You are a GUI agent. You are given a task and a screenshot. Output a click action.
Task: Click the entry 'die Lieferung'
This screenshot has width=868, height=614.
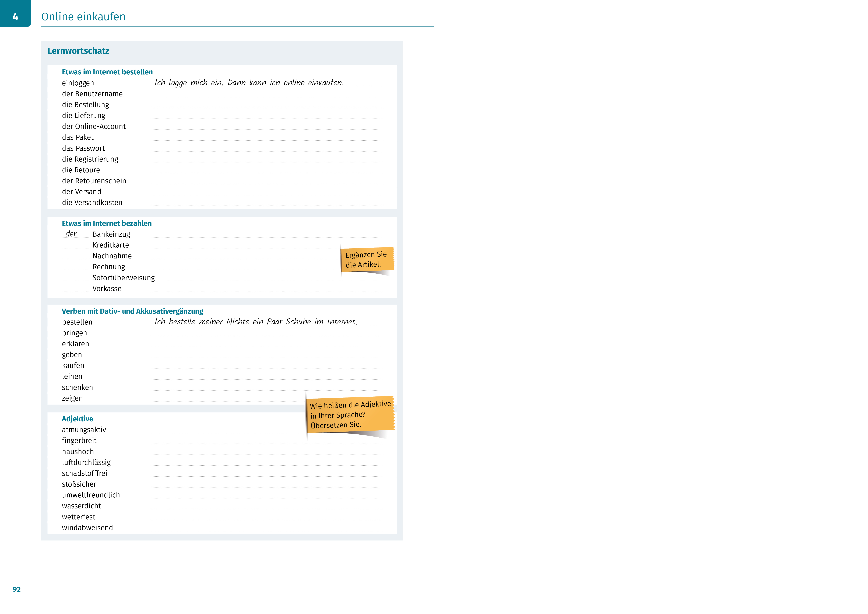[84, 115]
